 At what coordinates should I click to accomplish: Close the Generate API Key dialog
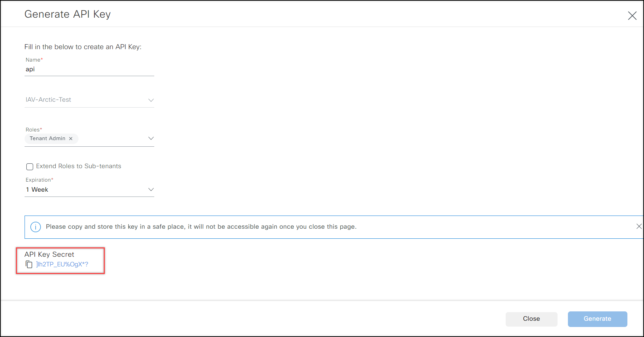coord(632,16)
